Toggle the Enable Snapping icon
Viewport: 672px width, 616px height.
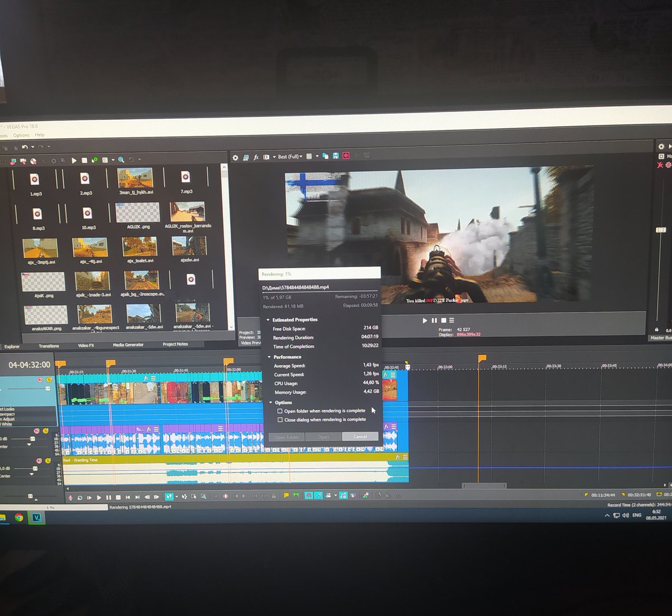tap(309, 495)
